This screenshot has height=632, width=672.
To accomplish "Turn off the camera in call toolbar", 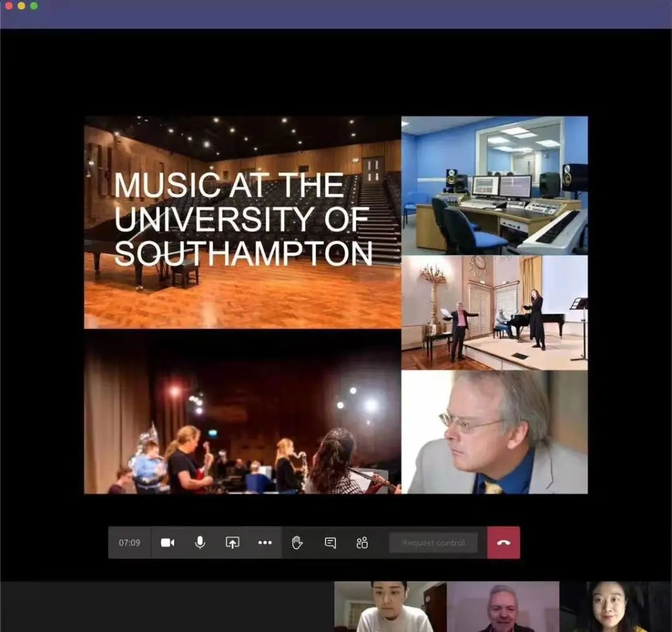I will [167, 543].
